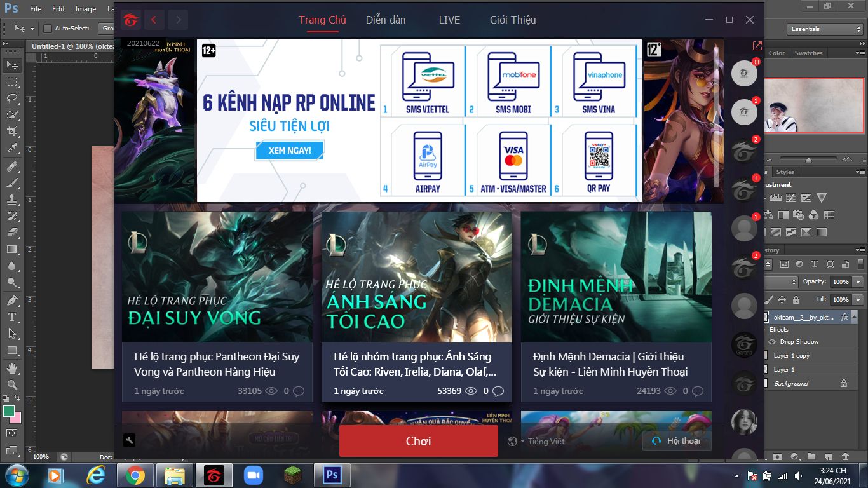Open Styles panel options menu
The image size is (868, 488).
(860, 172)
